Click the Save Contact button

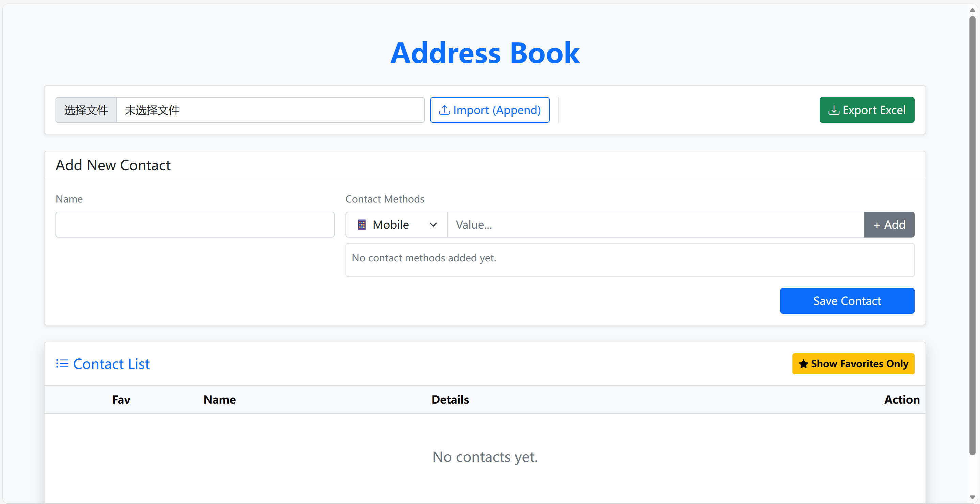(x=847, y=301)
